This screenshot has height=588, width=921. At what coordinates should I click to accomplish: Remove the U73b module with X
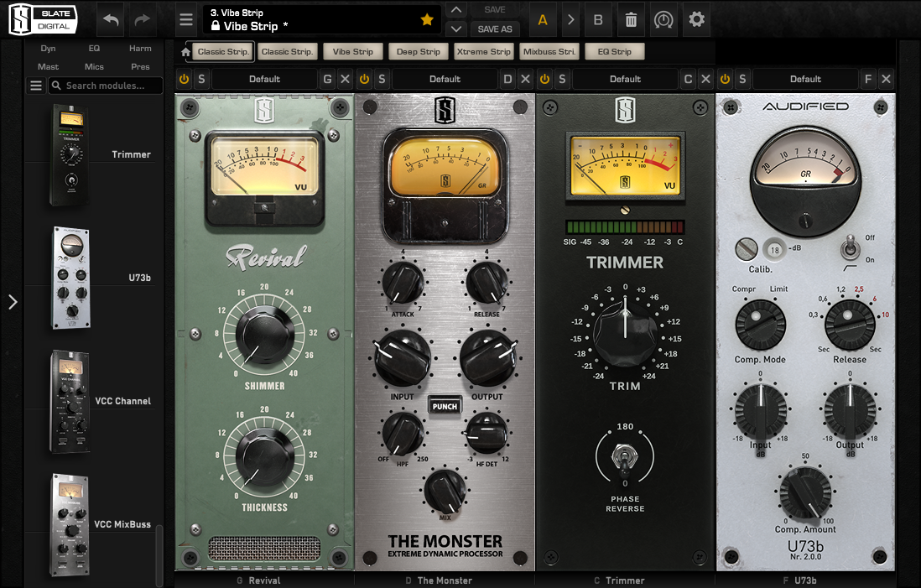coord(887,79)
